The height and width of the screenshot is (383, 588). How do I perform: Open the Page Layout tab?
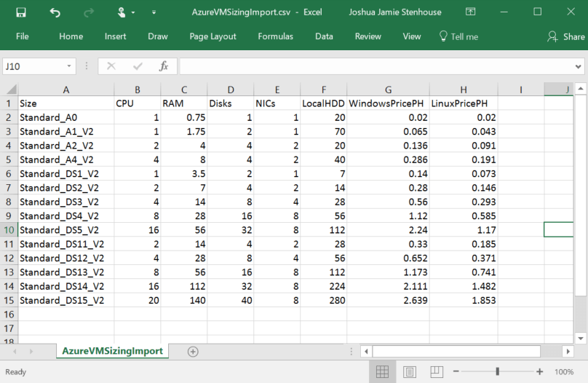pos(212,36)
